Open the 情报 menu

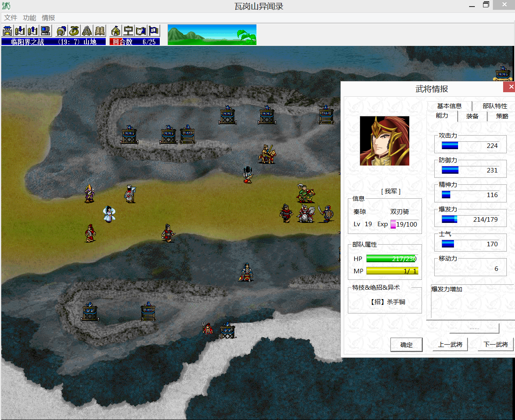[x=48, y=18]
